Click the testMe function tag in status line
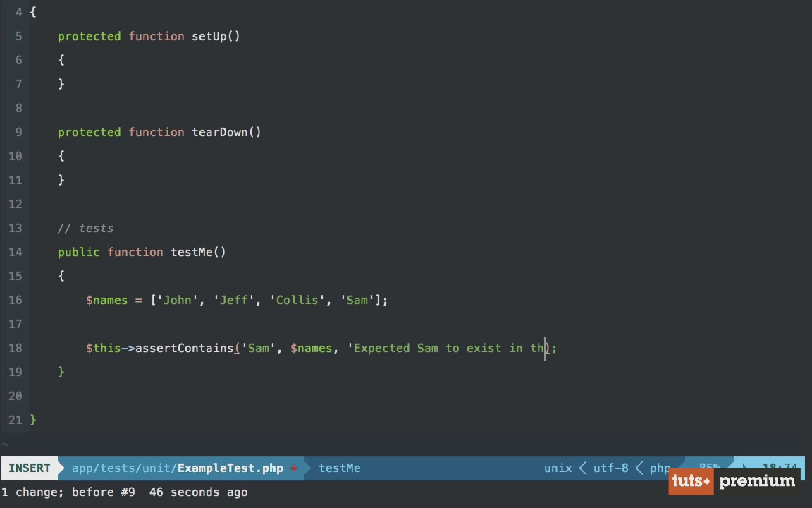Viewport: 812px width, 508px height. [x=339, y=468]
